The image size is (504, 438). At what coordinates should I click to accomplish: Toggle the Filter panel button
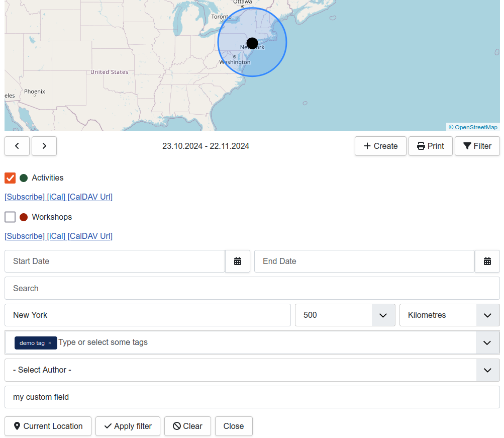tap(477, 146)
